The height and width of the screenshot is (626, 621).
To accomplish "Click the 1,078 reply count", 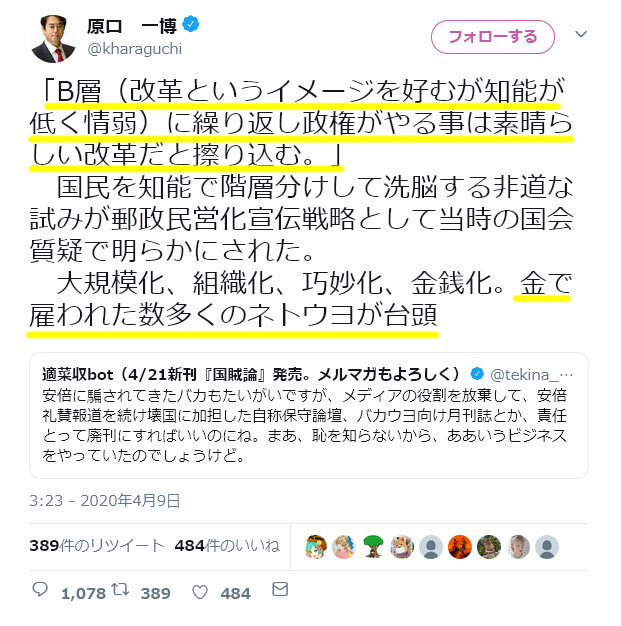I will coord(83,593).
